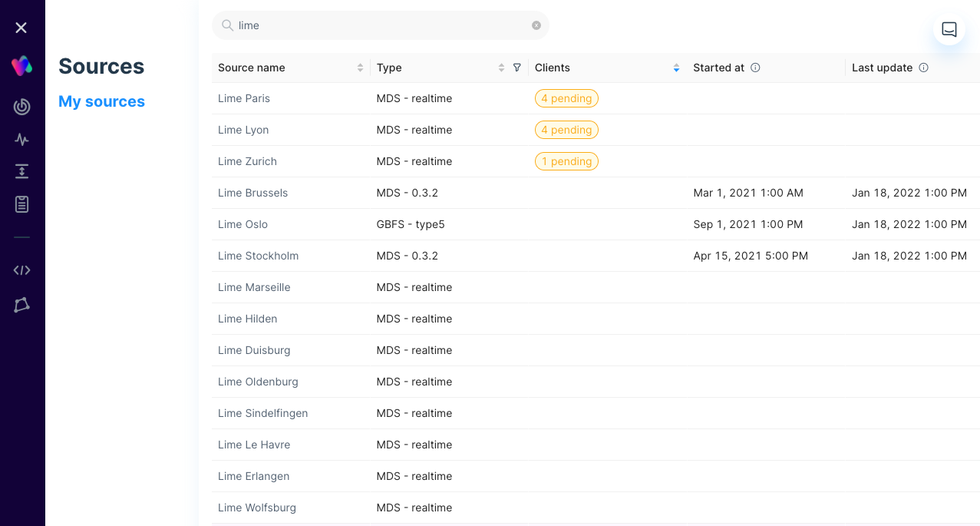980x526 pixels.
Task: Click 'MDS - 0.3.2' in Lime Brussels row
Action: (x=408, y=193)
